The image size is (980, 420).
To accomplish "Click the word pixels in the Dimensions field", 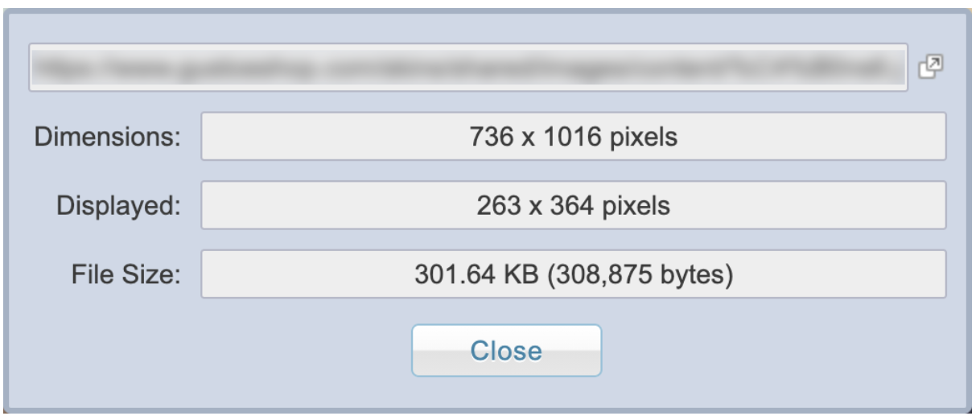I will pyautogui.click(x=641, y=138).
